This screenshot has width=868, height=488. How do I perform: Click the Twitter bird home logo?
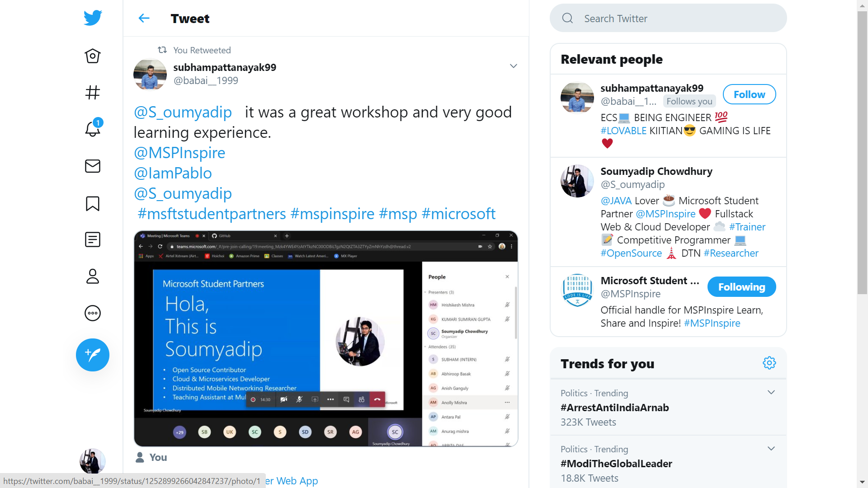[93, 18]
